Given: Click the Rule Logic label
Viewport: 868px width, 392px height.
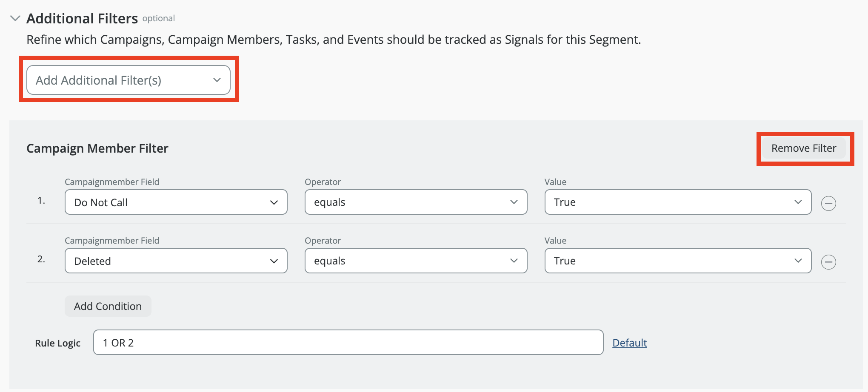Looking at the screenshot, I should pos(57,343).
